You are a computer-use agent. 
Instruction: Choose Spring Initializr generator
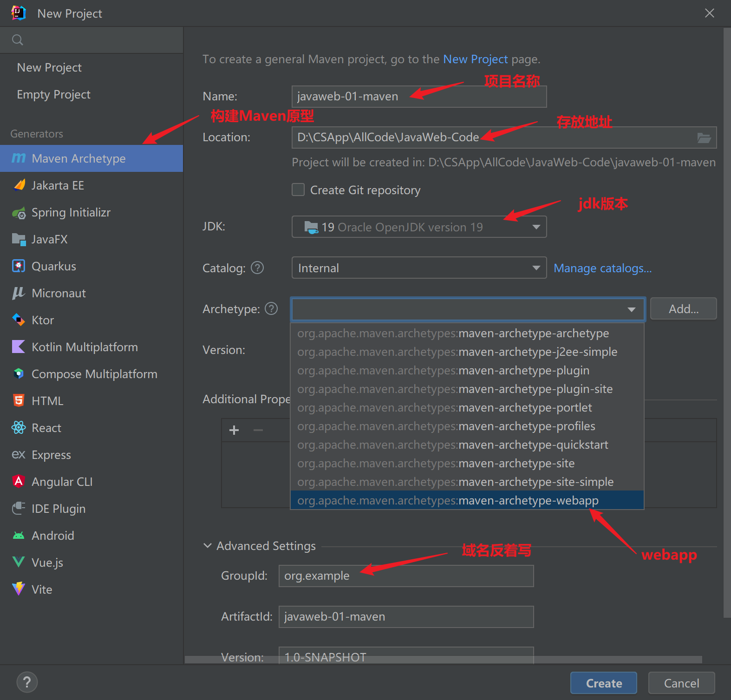click(91, 212)
